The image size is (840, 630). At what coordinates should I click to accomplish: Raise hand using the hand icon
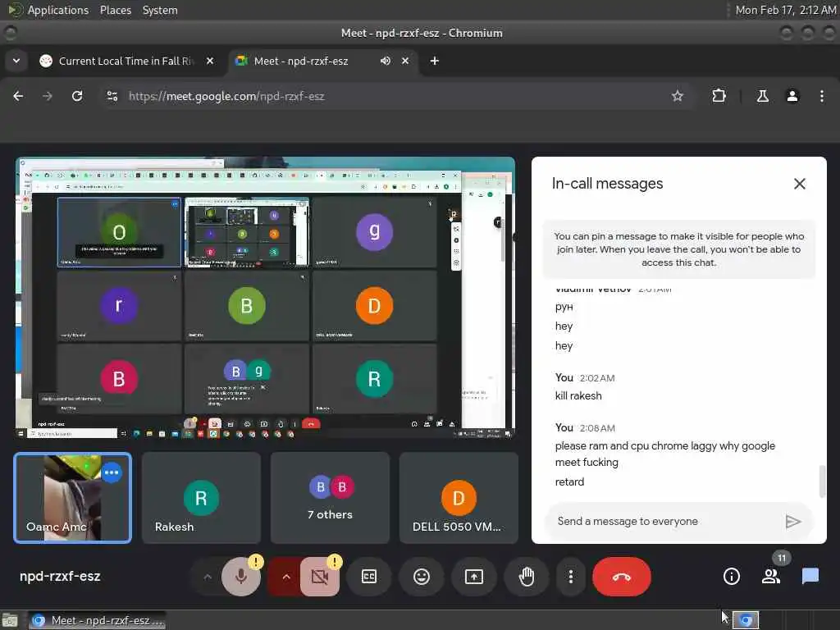coord(527,577)
